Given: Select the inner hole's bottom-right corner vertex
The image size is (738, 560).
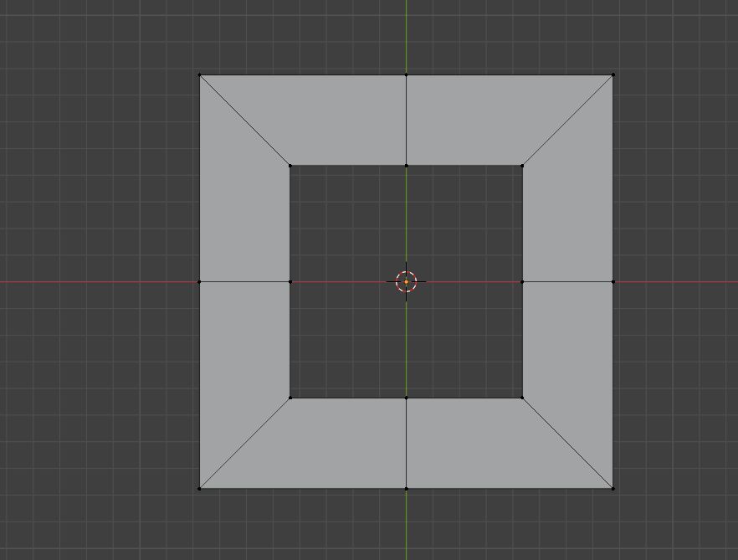Looking at the screenshot, I should [522, 398].
